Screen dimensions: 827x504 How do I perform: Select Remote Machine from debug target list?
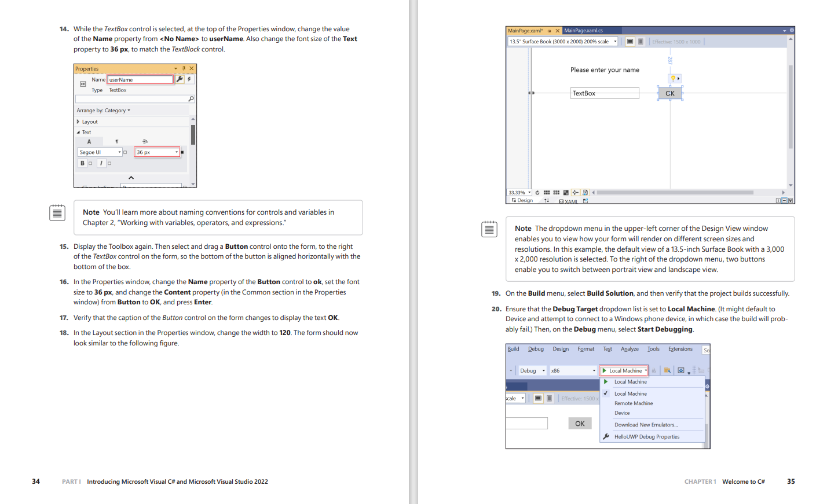(x=633, y=403)
